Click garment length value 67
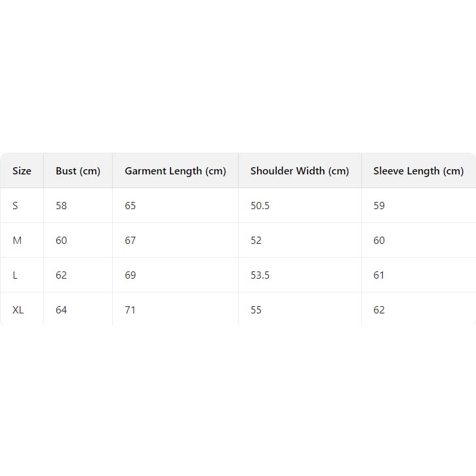 [130, 241]
